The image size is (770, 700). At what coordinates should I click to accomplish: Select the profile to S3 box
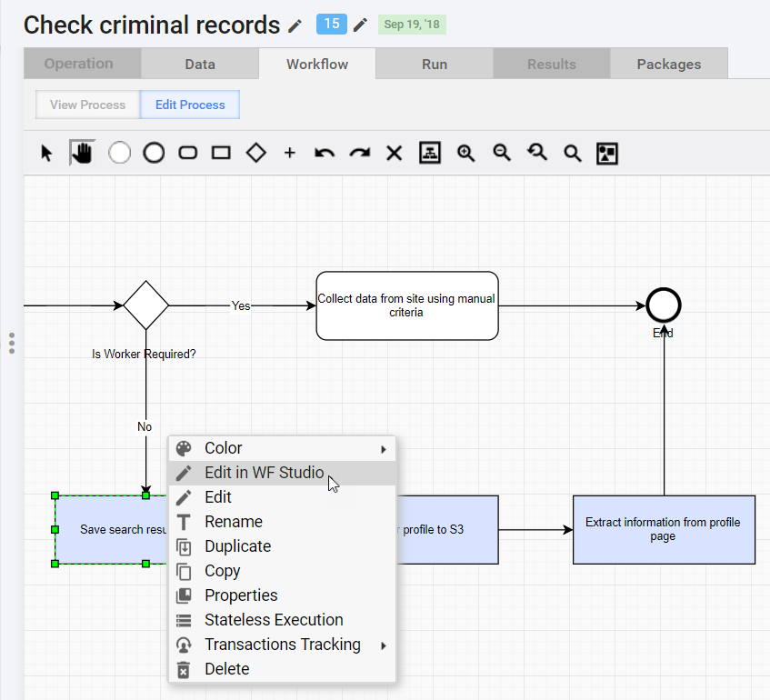click(x=447, y=529)
